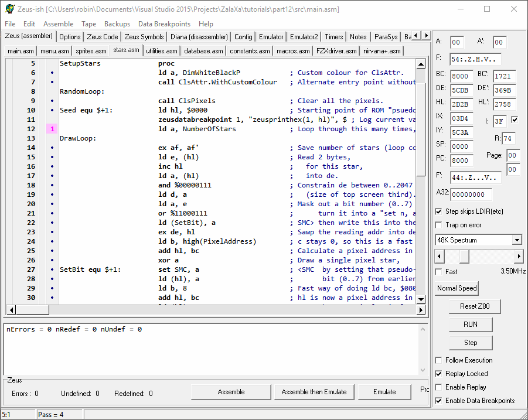This screenshot has height=420, width=528.
Task: Click the PC register value field
Action: (x=462, y=161)
